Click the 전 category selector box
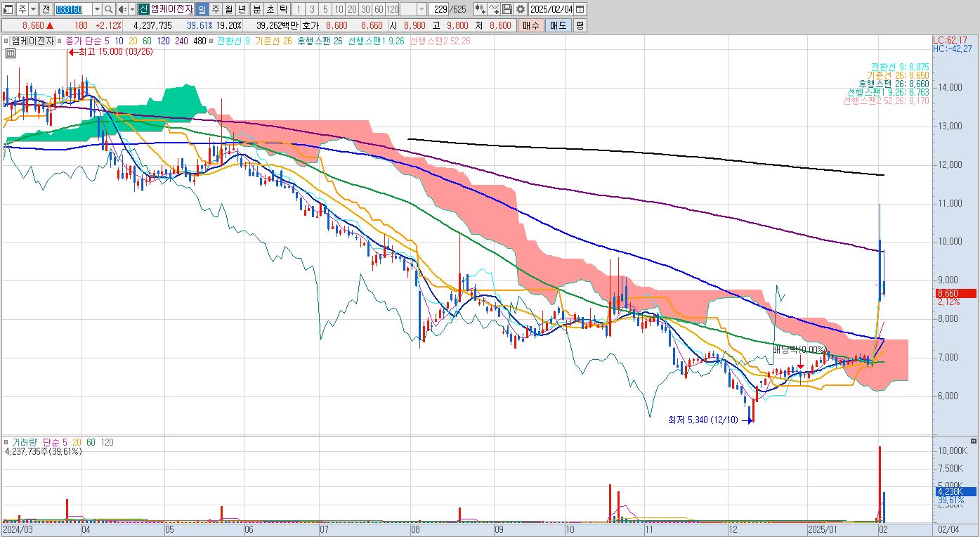 46,9
